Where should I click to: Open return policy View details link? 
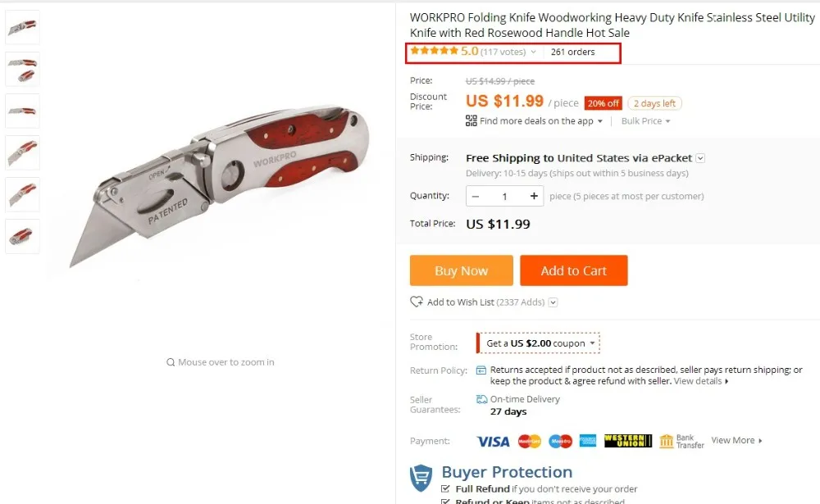tap(701, 381)
